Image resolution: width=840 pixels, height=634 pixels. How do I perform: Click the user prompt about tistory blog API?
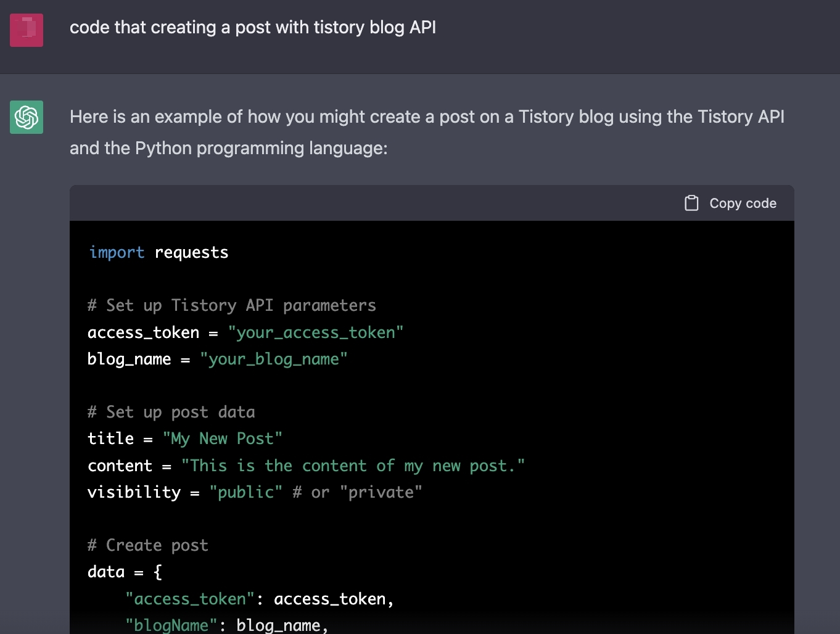[x=253, y=28]
